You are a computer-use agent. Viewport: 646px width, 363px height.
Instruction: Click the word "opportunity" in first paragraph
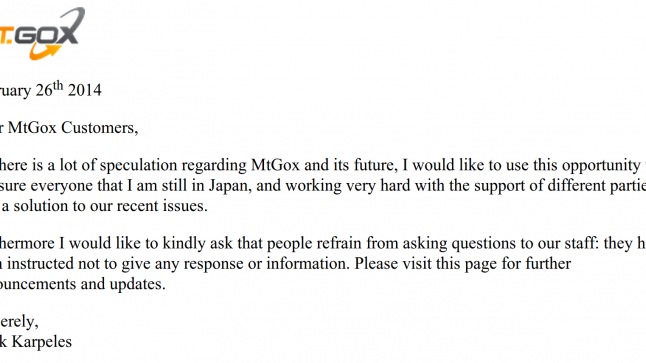tap(601, 166)
